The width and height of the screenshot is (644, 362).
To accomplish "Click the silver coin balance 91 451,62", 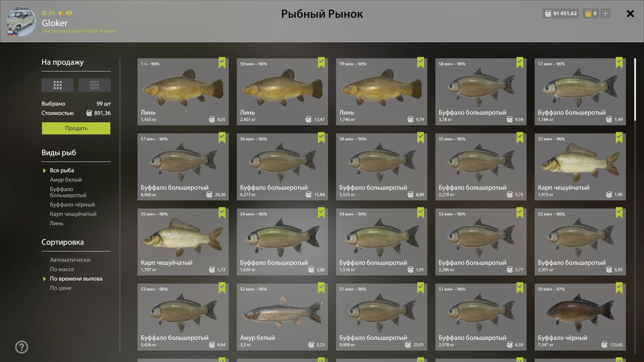I will tap(561, 13).
